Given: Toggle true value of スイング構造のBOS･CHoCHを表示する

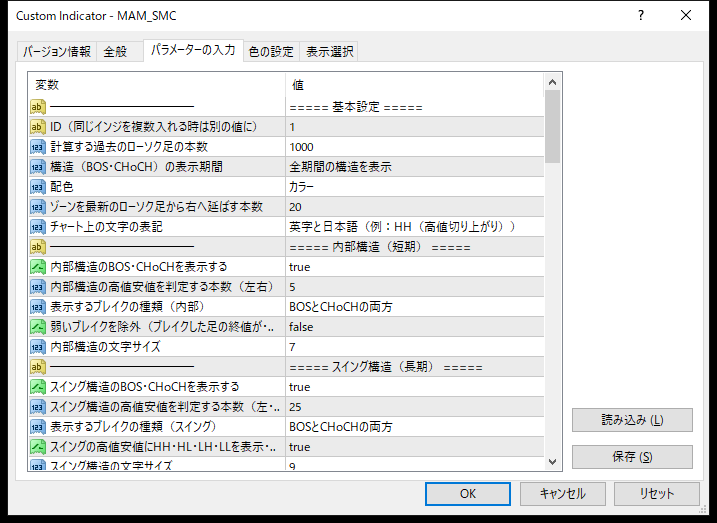Looking at the screenshot, I should pos(415,387).
